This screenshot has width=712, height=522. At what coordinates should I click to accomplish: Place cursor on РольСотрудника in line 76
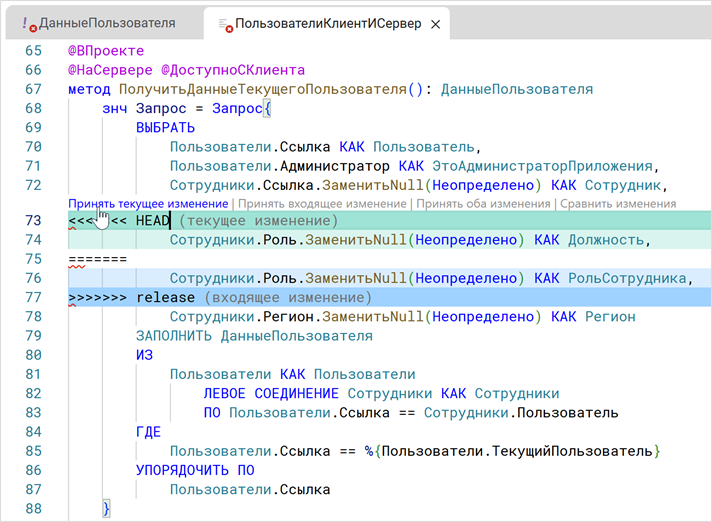click(x=629, y=278)
